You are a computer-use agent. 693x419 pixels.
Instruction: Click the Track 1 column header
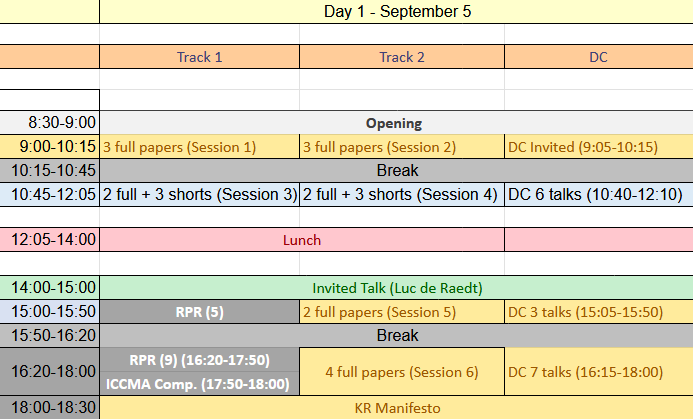199,57
